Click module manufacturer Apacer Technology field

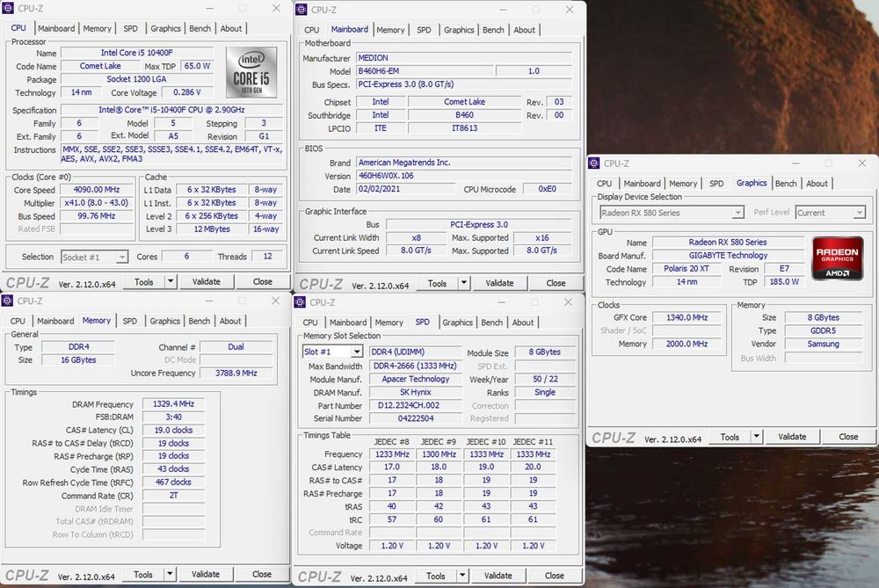[x=416, y=379]
